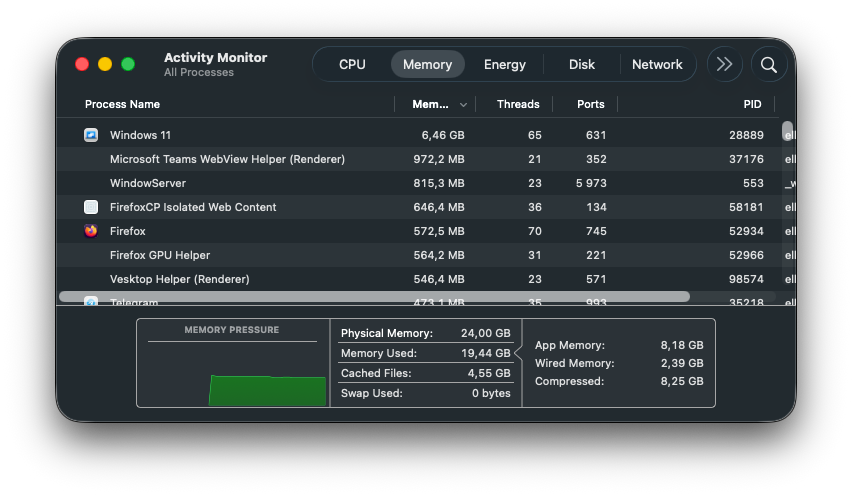Click the 631 ports value

coord(596,135)
